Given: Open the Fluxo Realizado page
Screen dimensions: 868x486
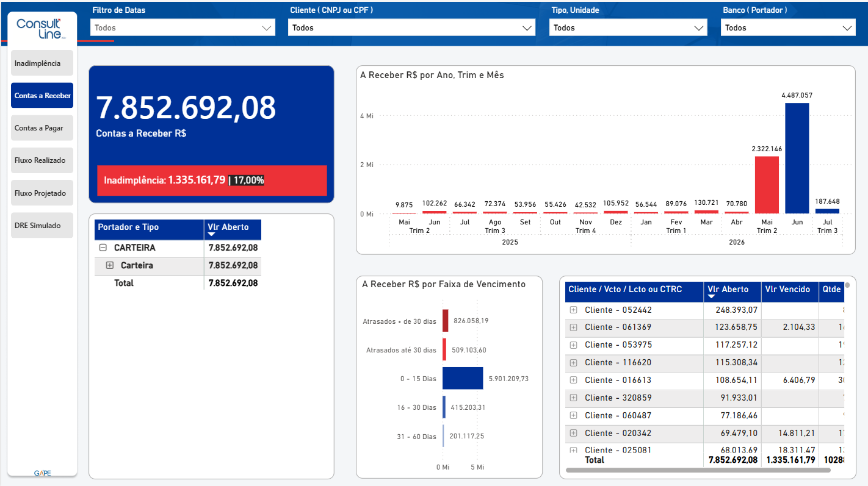Looking at the screenshot, I should point(42,160).
